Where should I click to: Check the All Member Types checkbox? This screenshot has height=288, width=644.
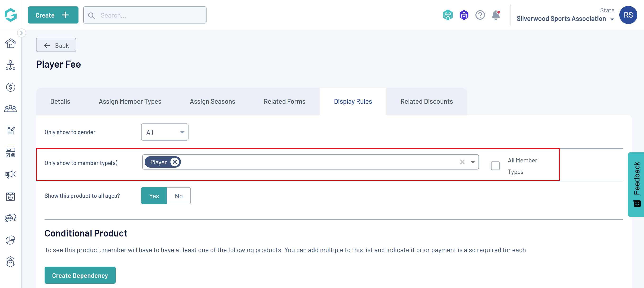495,165
